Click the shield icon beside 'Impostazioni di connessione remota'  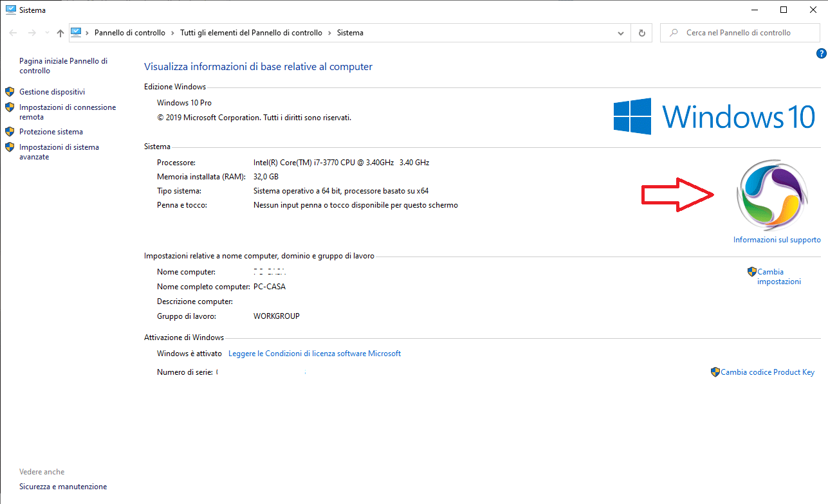pos(10,107)
